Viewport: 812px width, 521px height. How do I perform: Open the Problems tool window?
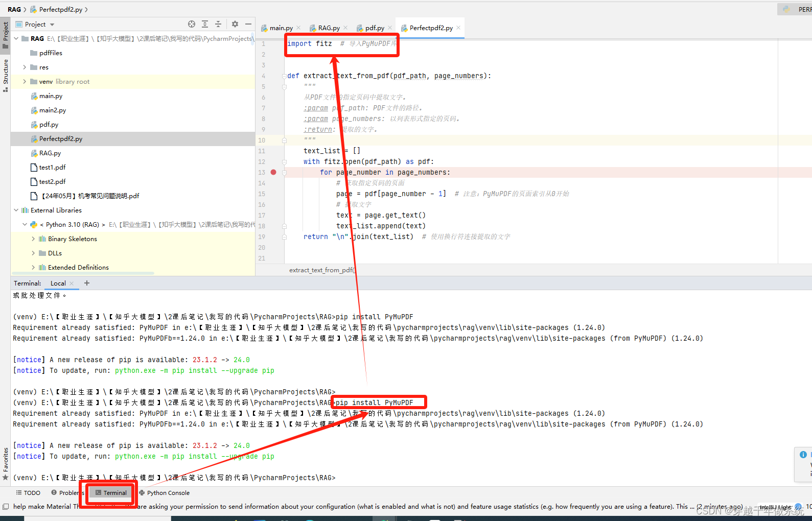[x=67, y=493]
